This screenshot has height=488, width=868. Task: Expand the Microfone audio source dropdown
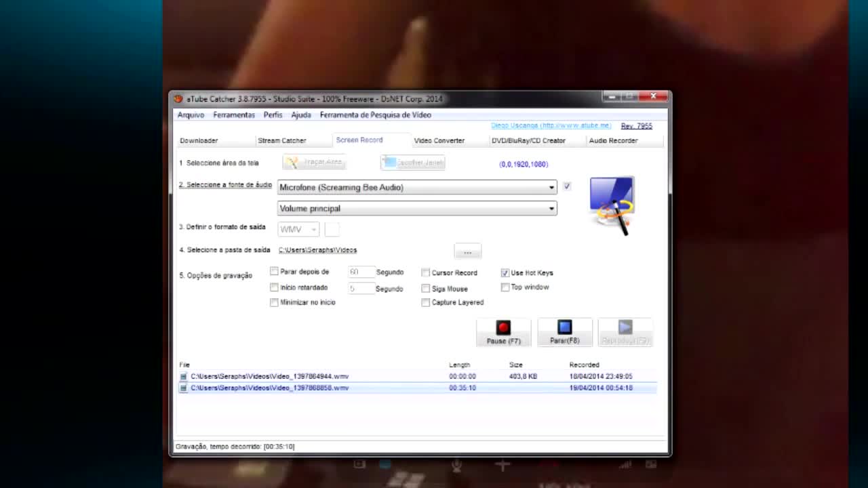coord(551,188)
